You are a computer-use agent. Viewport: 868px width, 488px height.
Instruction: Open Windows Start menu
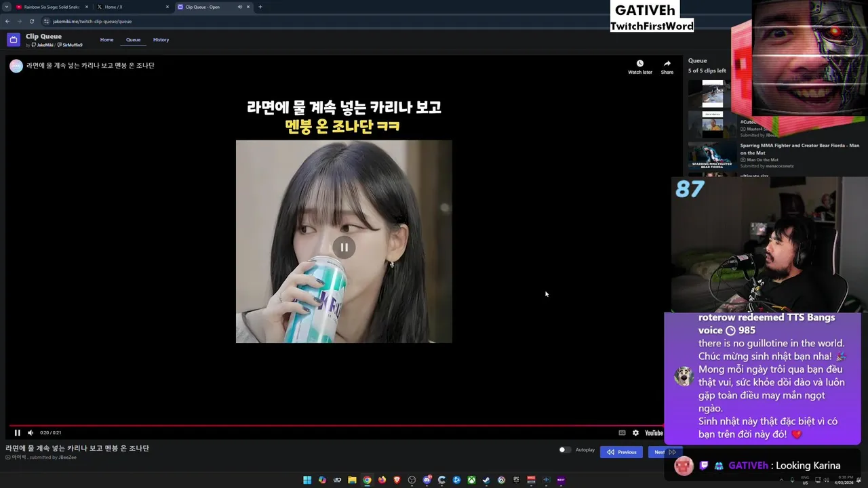pyautogui.click(x=307, y=480)
